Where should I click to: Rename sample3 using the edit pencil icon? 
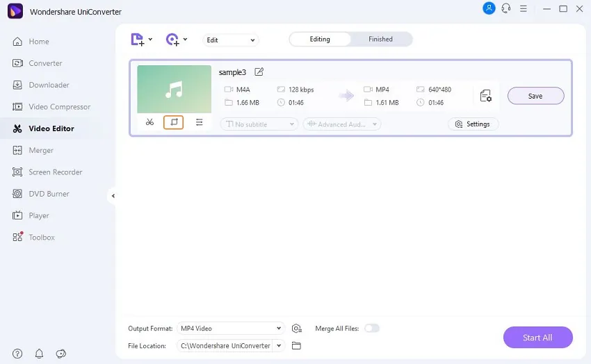coord(259,72)
